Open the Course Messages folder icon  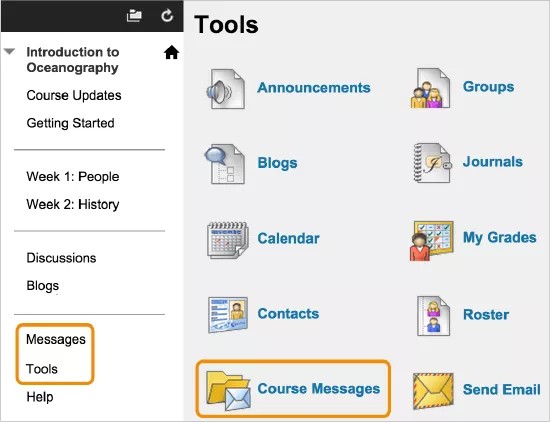[229, 390]
